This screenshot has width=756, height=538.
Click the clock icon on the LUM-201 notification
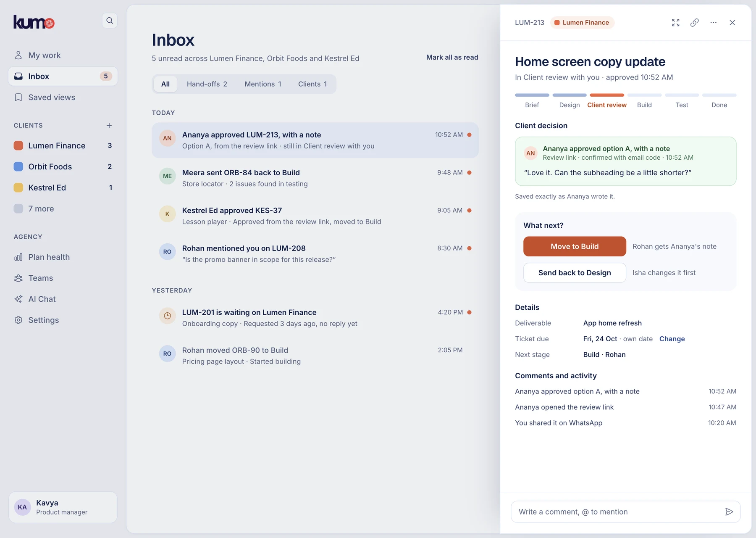click(167, 316)
